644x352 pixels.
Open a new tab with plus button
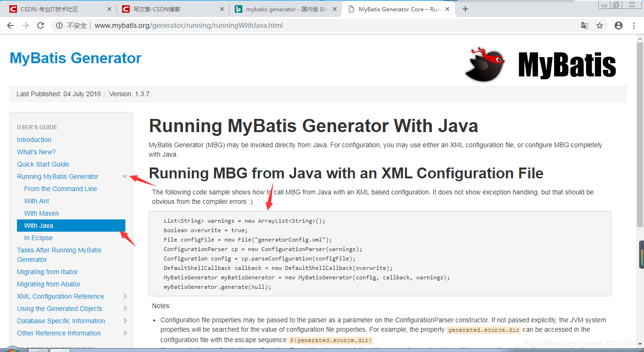(x=465, y=9)
